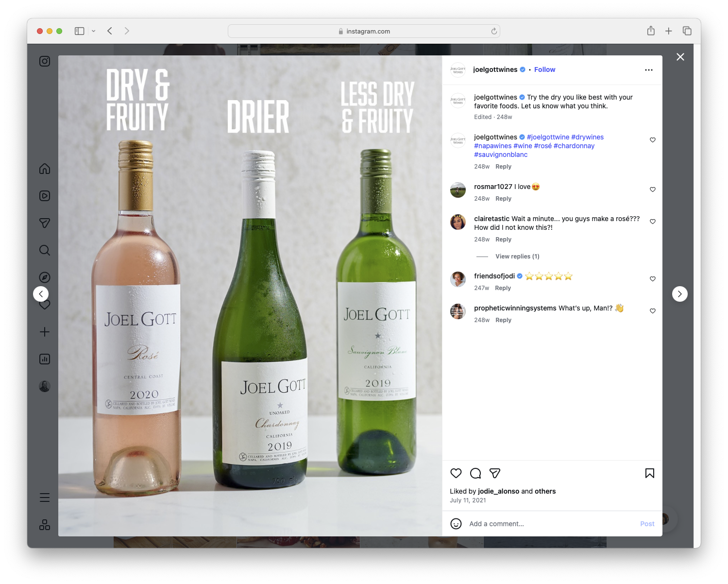
Task: Post the comment
Action: [647, 524]
